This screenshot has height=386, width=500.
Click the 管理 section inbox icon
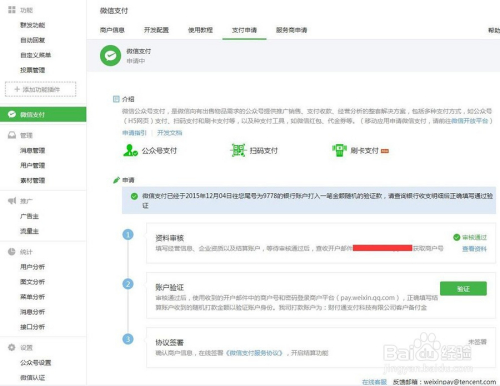tap(12, 135)
